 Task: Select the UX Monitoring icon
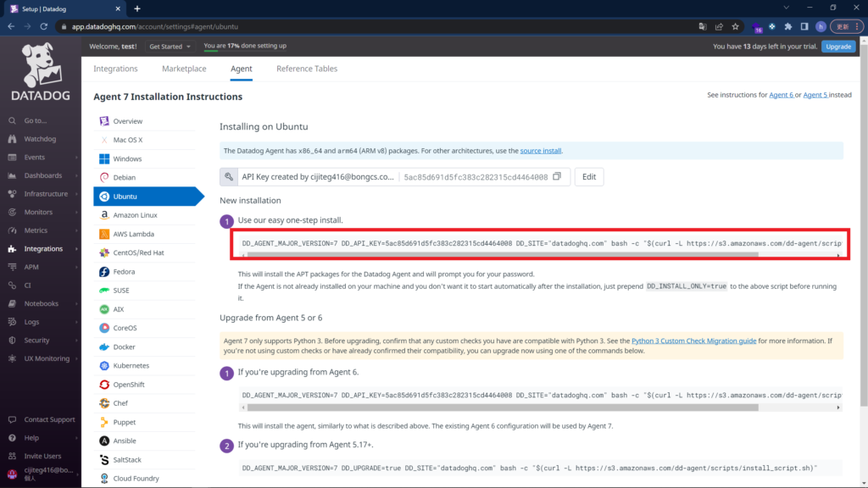coord(12,357)
